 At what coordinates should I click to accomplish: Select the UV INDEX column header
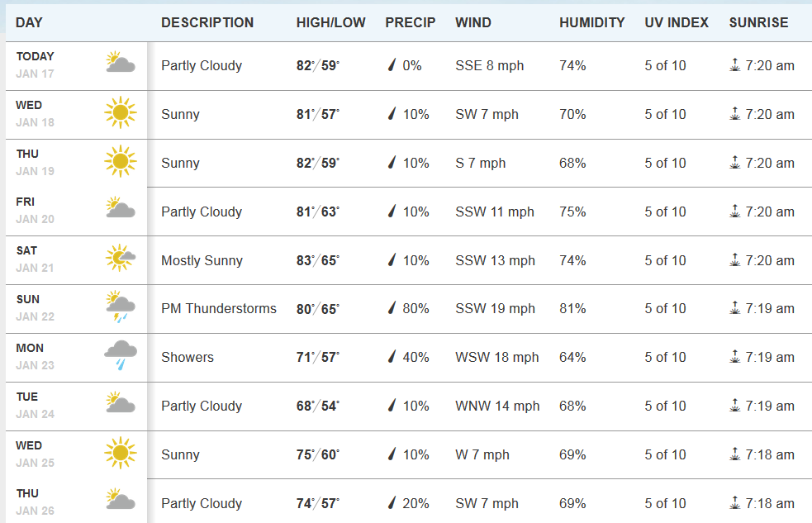coord(677,23)
